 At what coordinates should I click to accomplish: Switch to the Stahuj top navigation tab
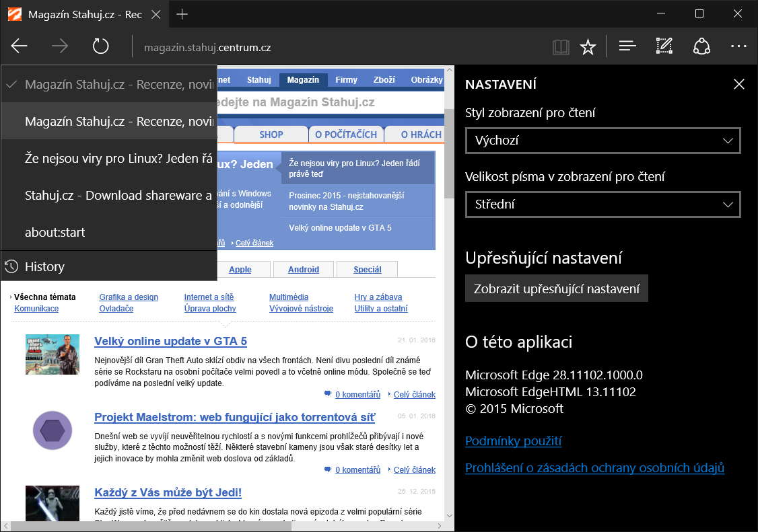click(259, 80)
